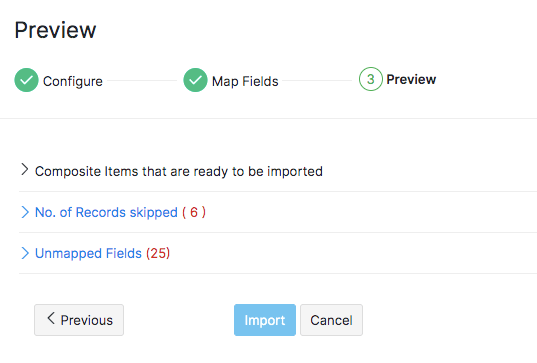The height and width of the screenshot is (363, 537).
Task: Expand the Unmapped Fields chevron arrow
Action: pyautogui.click(x=25, y=253)
